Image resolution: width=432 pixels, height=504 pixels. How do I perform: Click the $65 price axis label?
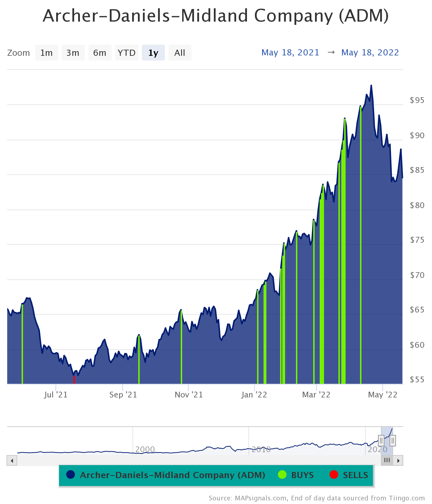[x=417, y=310]
